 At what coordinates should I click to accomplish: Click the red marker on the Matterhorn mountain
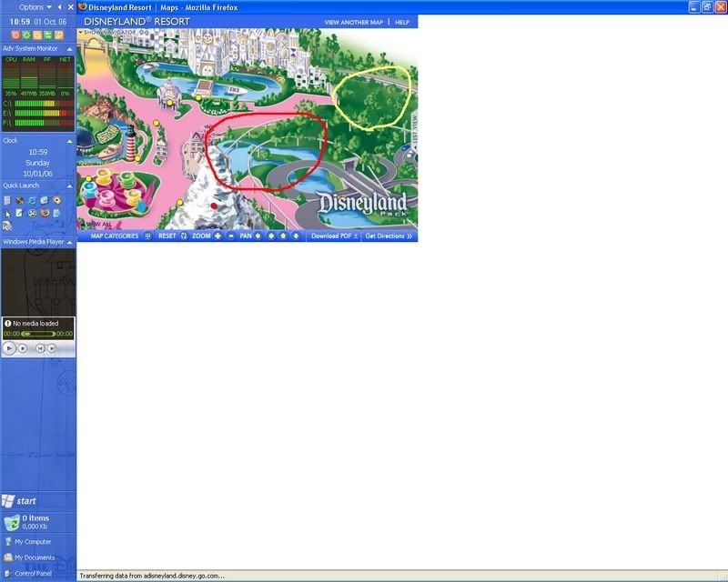pyautogui.click(x=214, y=206)
